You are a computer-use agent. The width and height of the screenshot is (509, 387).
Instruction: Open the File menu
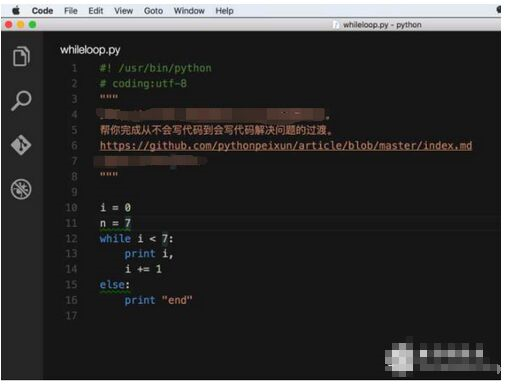tap(71, 11)
